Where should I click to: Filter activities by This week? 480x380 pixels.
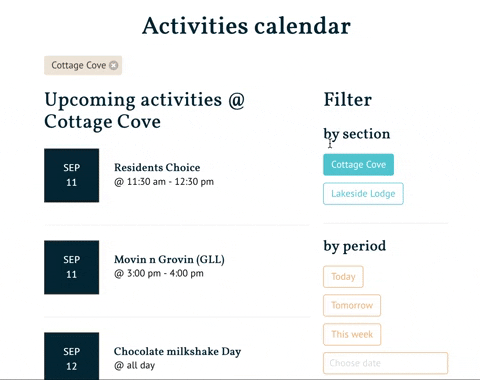[352, 334]
